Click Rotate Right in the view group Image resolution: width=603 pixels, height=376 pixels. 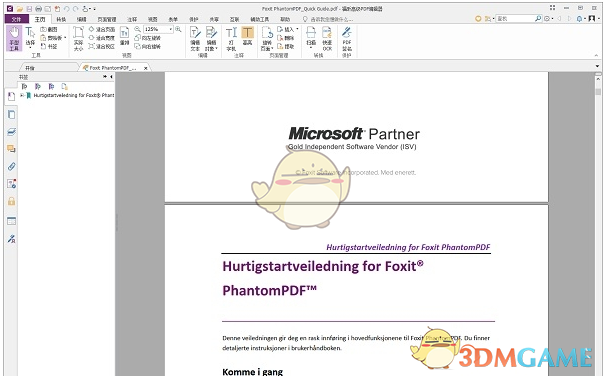point(148,46)
